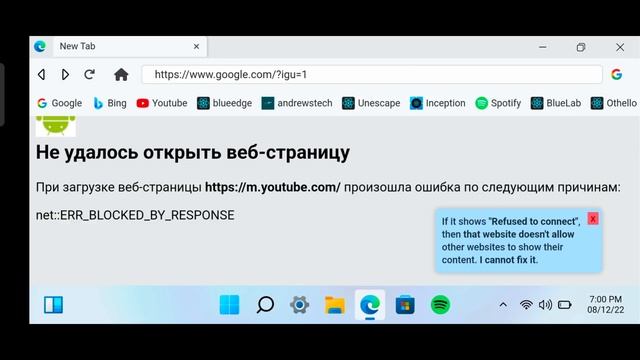Click the Android robot error image
Screen dimensions: 640x360
(x=56, y=126)
